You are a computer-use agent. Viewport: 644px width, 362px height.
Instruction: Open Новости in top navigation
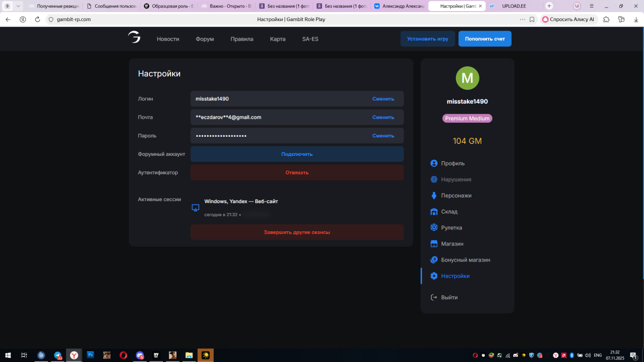point(168,39)
